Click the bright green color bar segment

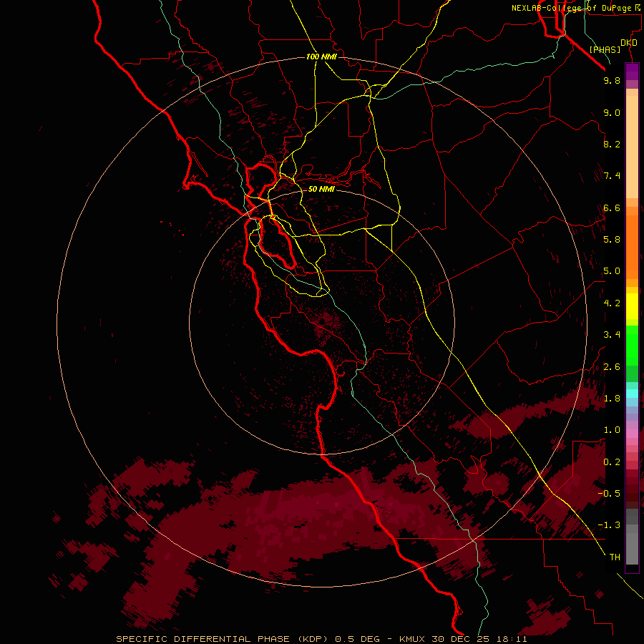tap(632, 346)
